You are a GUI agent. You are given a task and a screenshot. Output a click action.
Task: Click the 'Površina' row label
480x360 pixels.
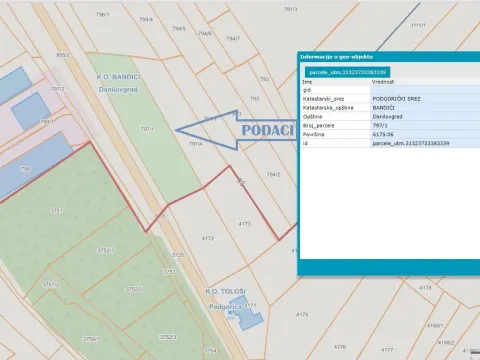pos(313,134)
